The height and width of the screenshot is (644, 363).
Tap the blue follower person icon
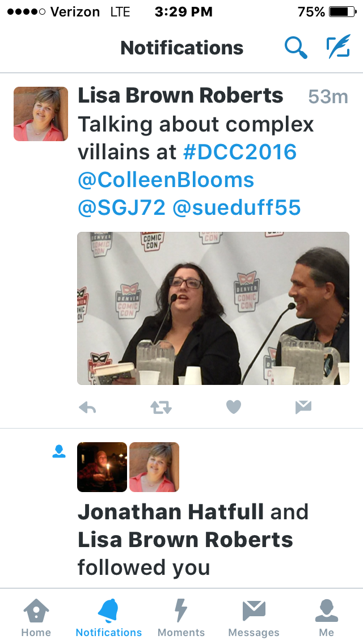tap(59, 451)
